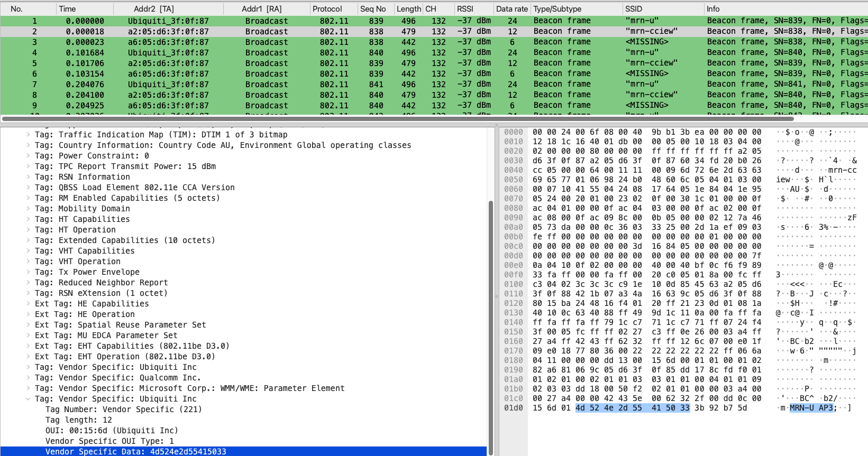Expand the Vendor Specific Qualcomm Inc. tag

pyautogui.click(x=28, y=378)
